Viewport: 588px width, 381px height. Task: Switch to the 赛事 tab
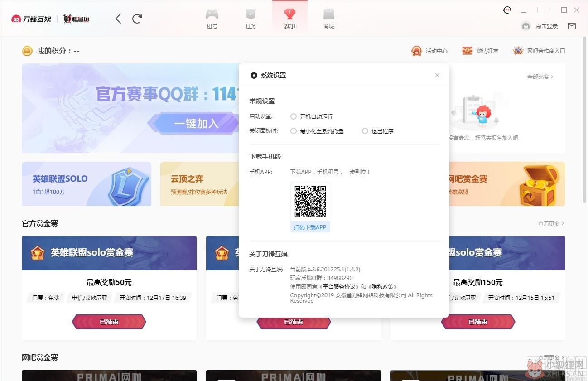coord(290,19)
